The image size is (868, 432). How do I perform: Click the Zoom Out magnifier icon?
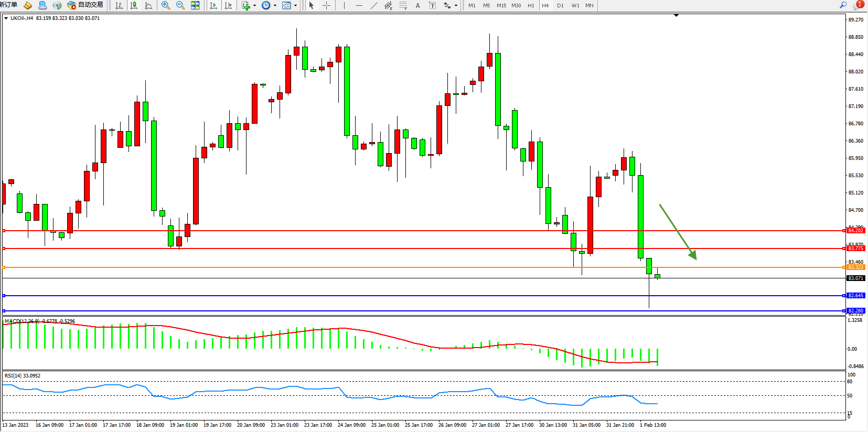click(180, 5)
